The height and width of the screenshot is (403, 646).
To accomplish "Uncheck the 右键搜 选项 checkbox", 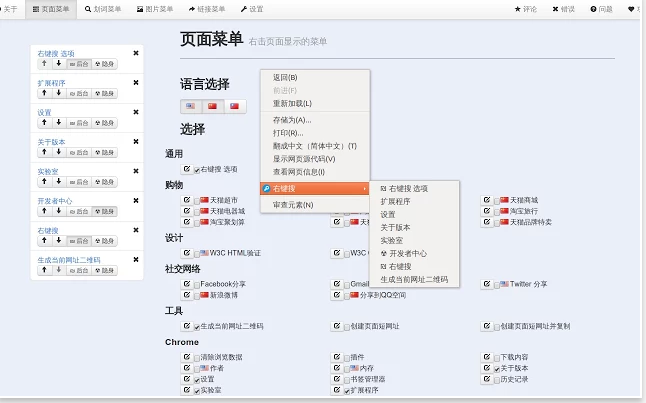I will coord(197,170).
